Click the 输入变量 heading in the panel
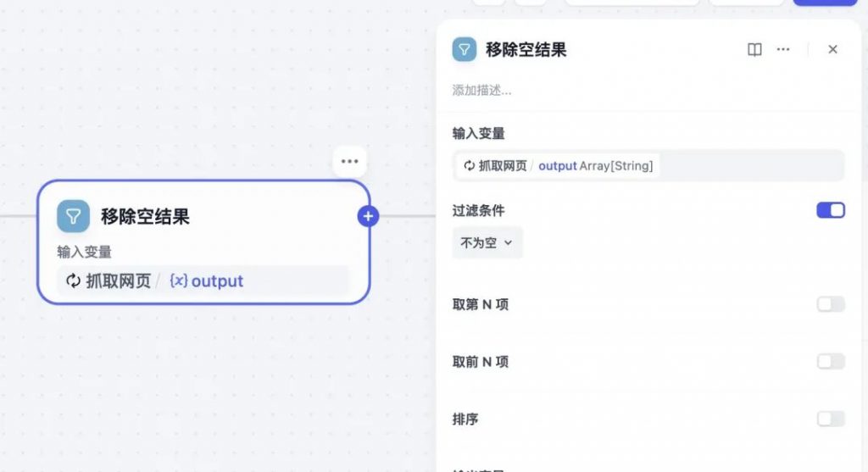This screenshot has height=472, width=868. pyautogui.click(x=478, y=133)
